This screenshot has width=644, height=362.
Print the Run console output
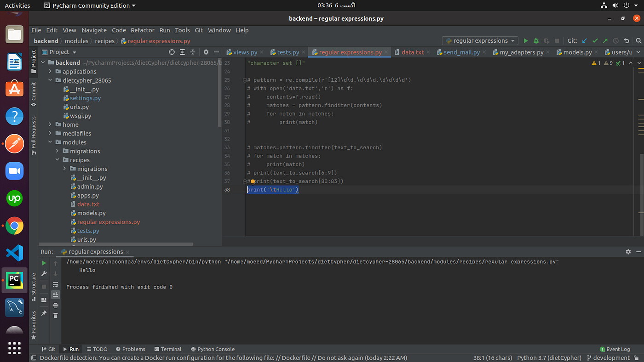[56, 305]
